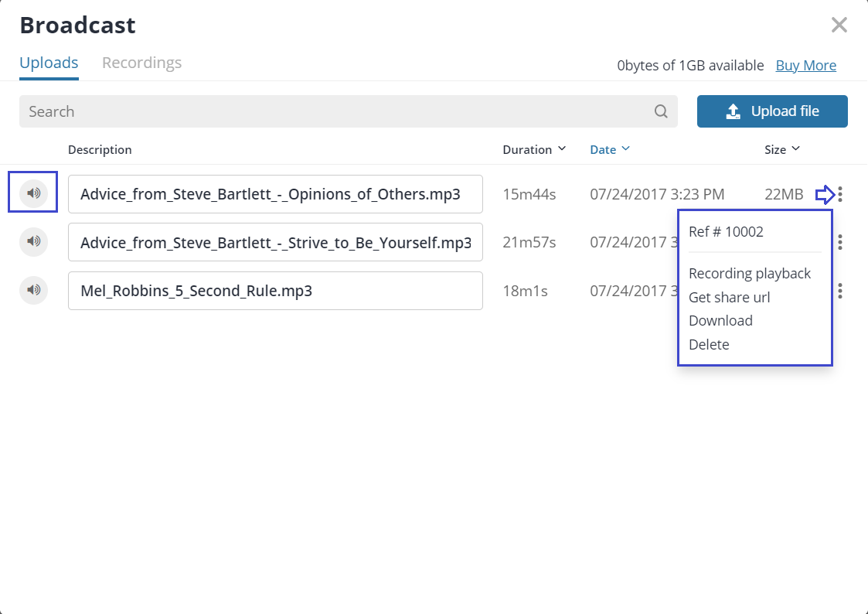Switch to the Recordings tab
Screen dimensions: 868x614
coord(141,63)
